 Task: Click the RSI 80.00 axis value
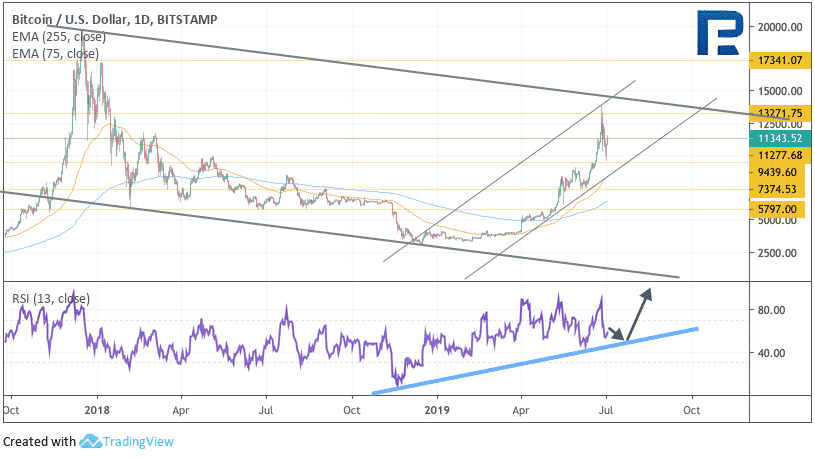(x=771, y=310)
